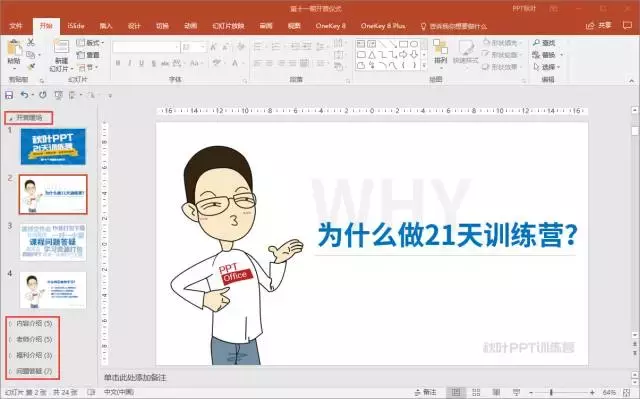Open the Quick Styles icon

coord(466,48)
